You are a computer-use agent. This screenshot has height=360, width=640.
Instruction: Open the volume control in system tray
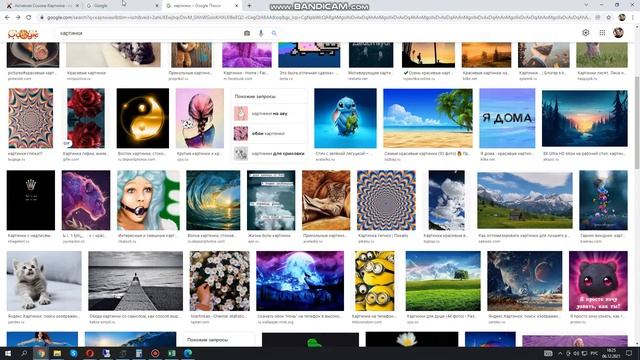(576, 353)
